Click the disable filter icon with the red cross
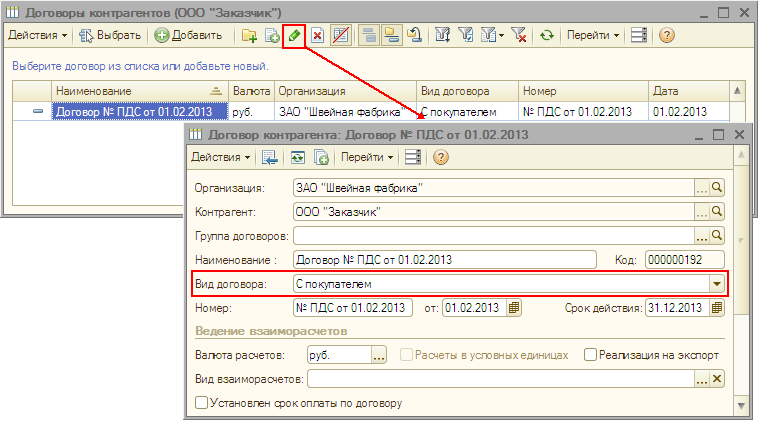The width and height of the screenshot is (760, 422). (519, 35)
